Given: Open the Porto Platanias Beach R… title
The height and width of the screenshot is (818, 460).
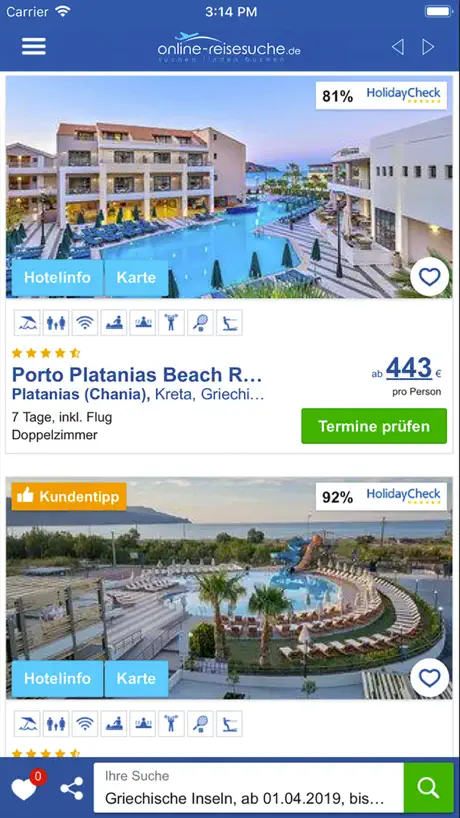Looking at the screenshot, I should click(x=137, y=375).
